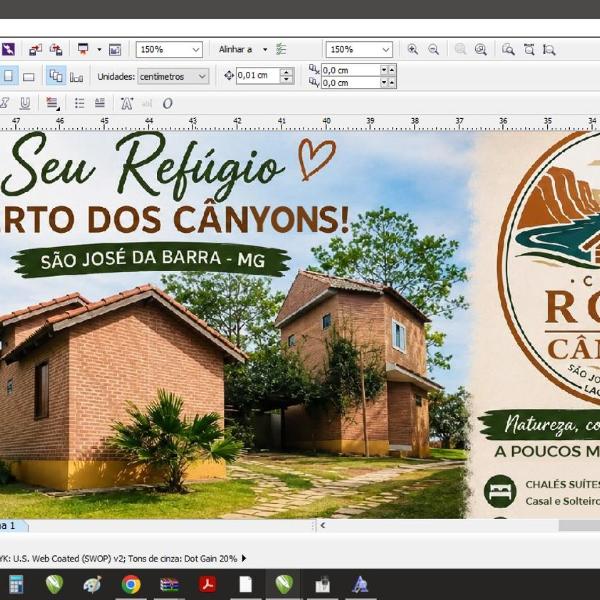
Task: Apply layout to all pages toggle
Action: click(56, 76)
